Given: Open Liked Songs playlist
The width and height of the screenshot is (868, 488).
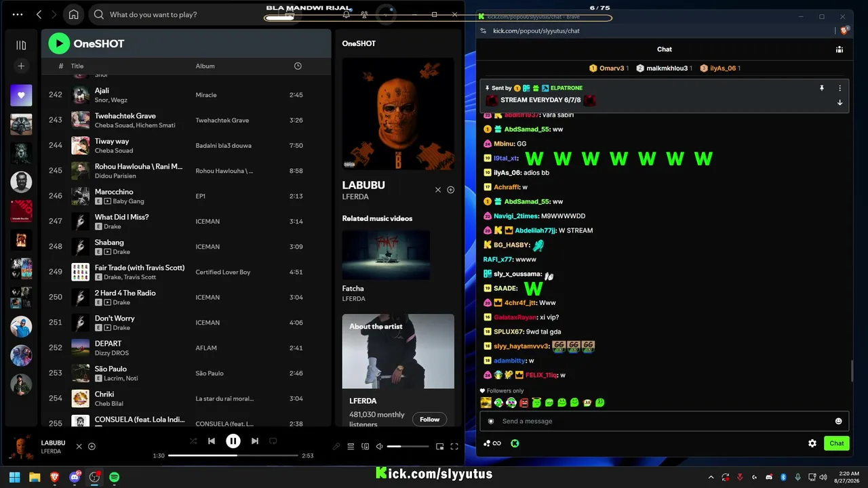Looking at the screenshot, I should tap(21, 96).
